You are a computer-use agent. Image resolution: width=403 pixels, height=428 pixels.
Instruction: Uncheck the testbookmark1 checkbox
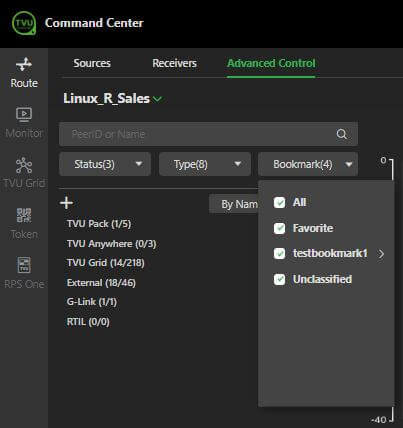click(279, 254)
